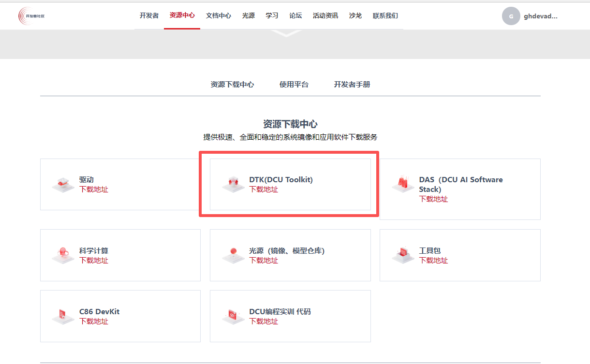Screen dimensions: 590x364
Task: Open the 开发者 navigation menu item
Action: tap(149, 15)
